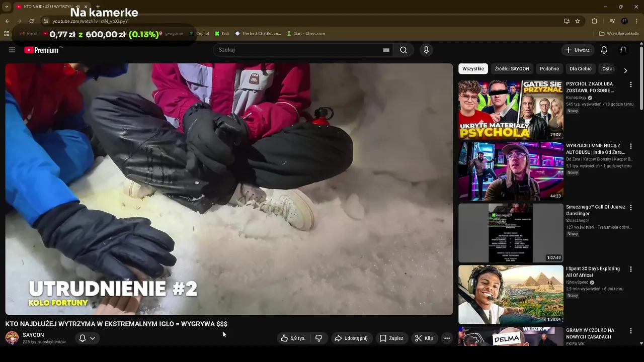This screenshot has height=362, width=644.
Task: Open the Wszystkie zakładki folder
Action: (619, 34)
